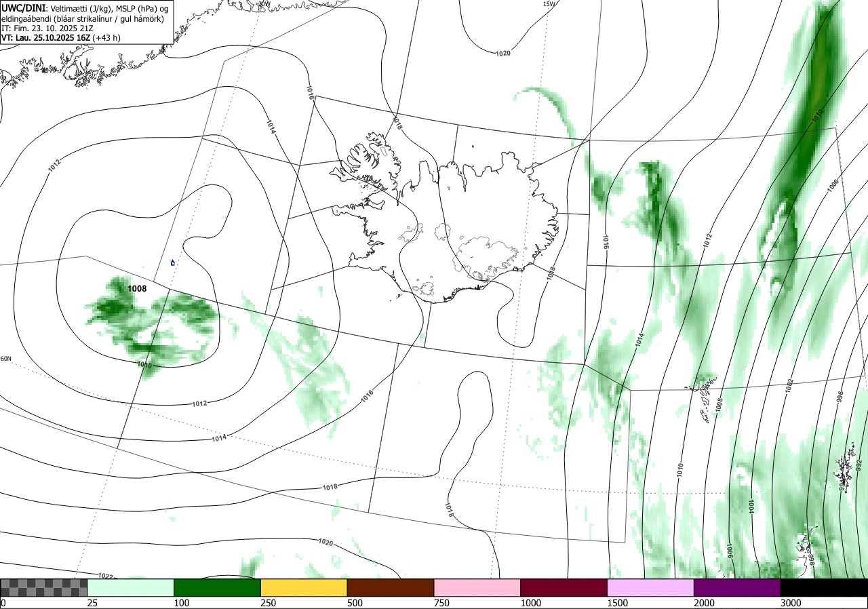This screenshot has width=868, height=609.
Task: Click the small blue lightning marker on the map
Action: (x=173, y=262)
